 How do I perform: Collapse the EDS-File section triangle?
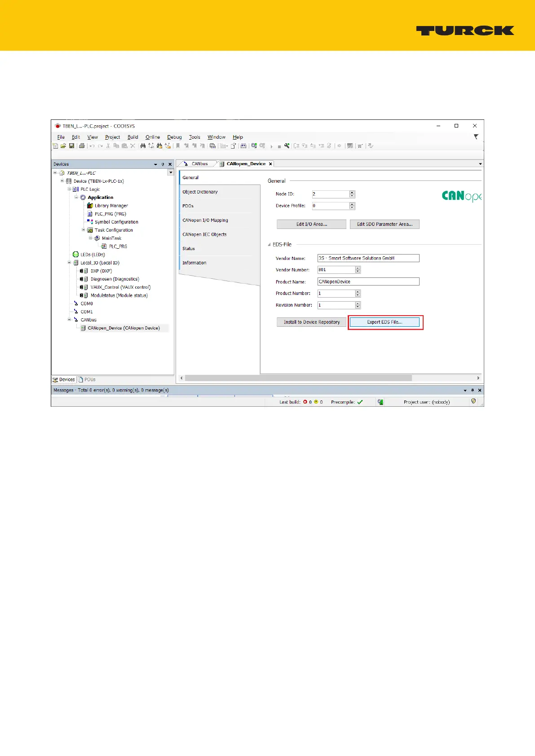point(270,245)
